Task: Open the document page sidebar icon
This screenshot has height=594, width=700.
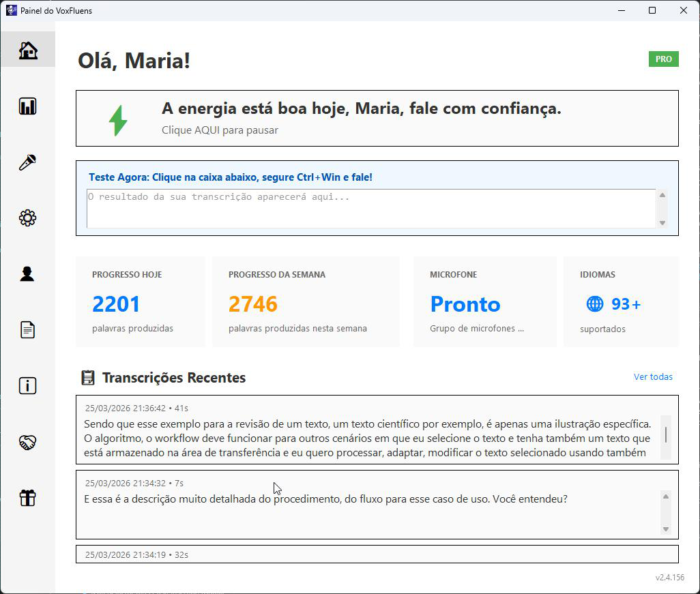Action: (x=28, y=330)
